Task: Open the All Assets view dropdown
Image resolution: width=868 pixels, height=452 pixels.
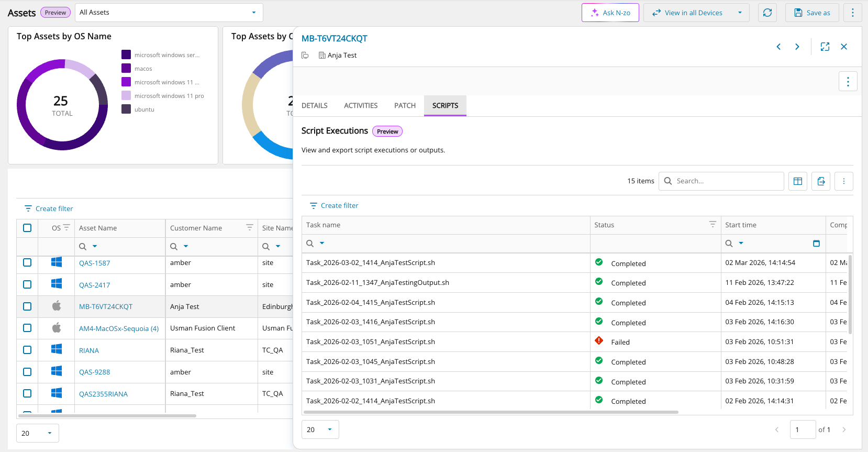Action: (169, 13)
